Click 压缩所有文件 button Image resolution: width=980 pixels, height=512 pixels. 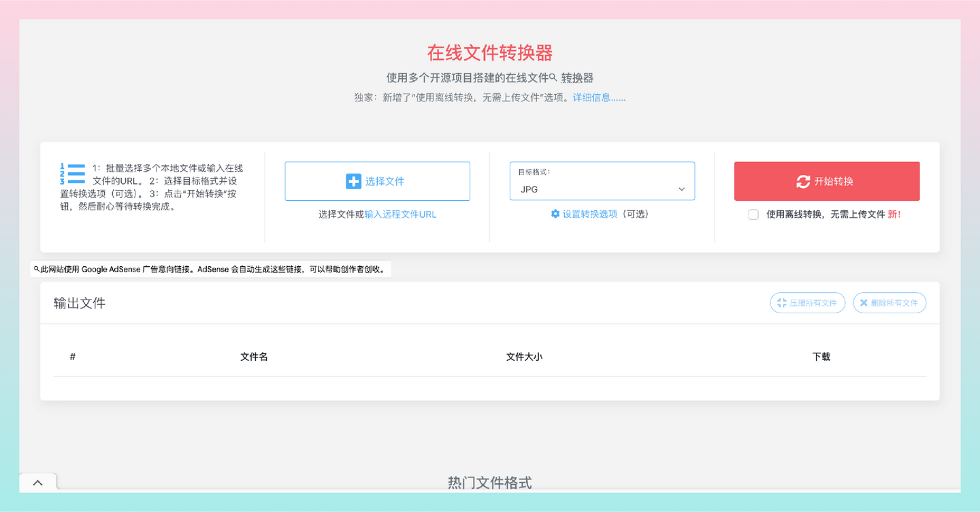point(808,303)
